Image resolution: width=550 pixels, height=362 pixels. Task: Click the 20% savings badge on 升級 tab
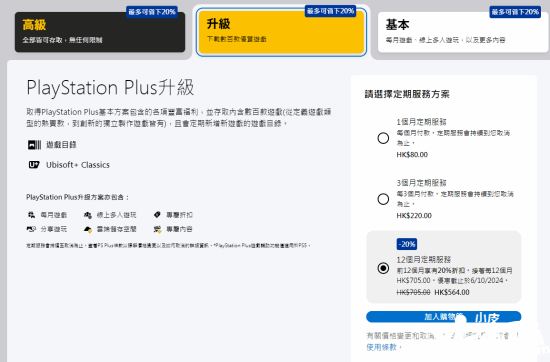(x=330, y=11)
